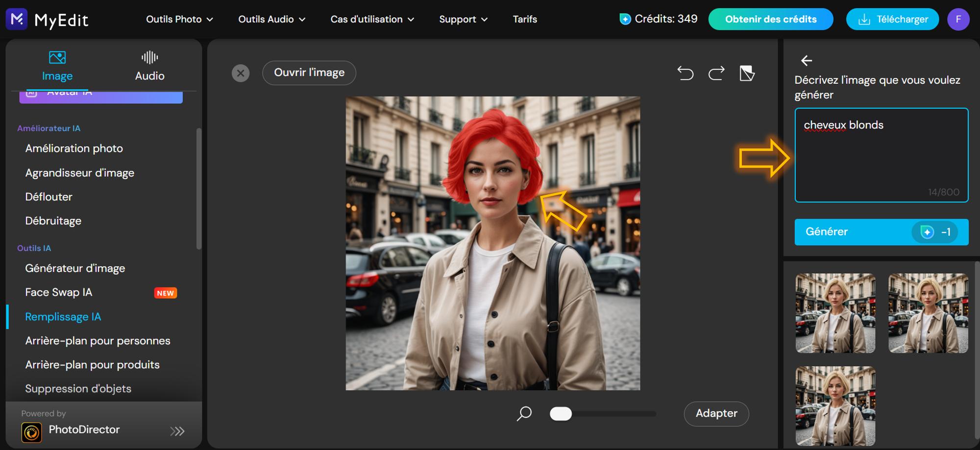This screenshot has height=450, width=980.
Task: Open the Tarifs page
Action: [x=524, y=19]
